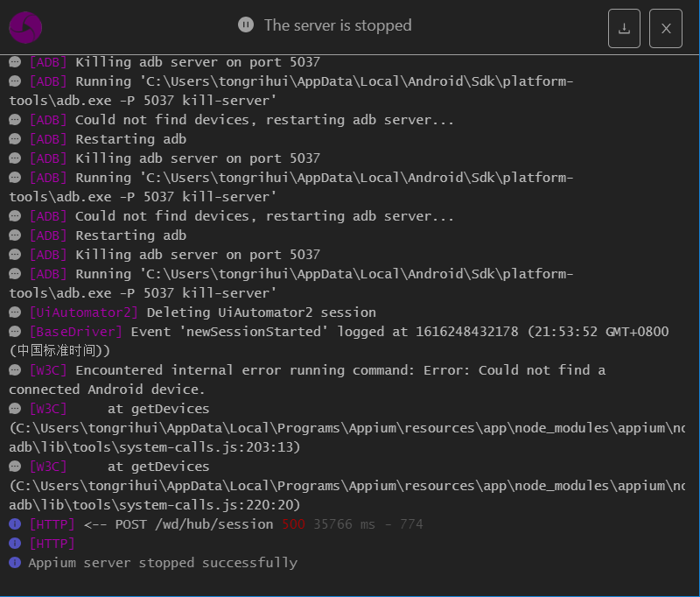Click the '[BaseDriver]' tag label
The image size is (700, 597).
point(75,331)
